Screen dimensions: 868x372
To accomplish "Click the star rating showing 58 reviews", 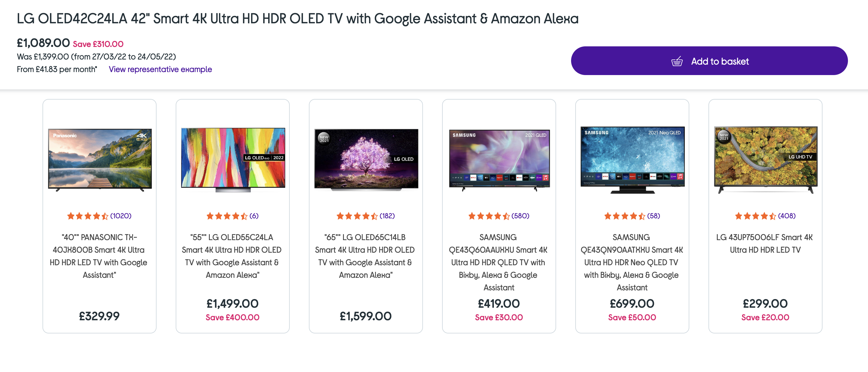I will pos(632,216).
